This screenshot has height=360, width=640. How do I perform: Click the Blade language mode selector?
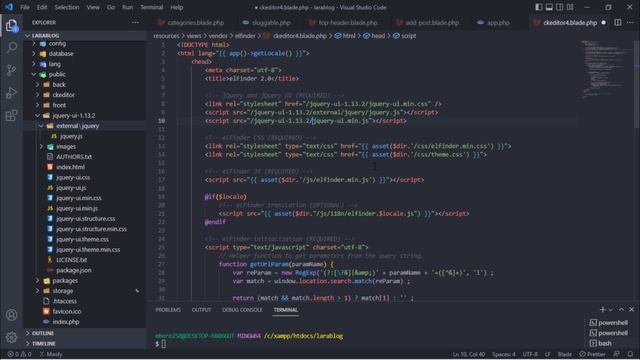(x=565, y=354)
